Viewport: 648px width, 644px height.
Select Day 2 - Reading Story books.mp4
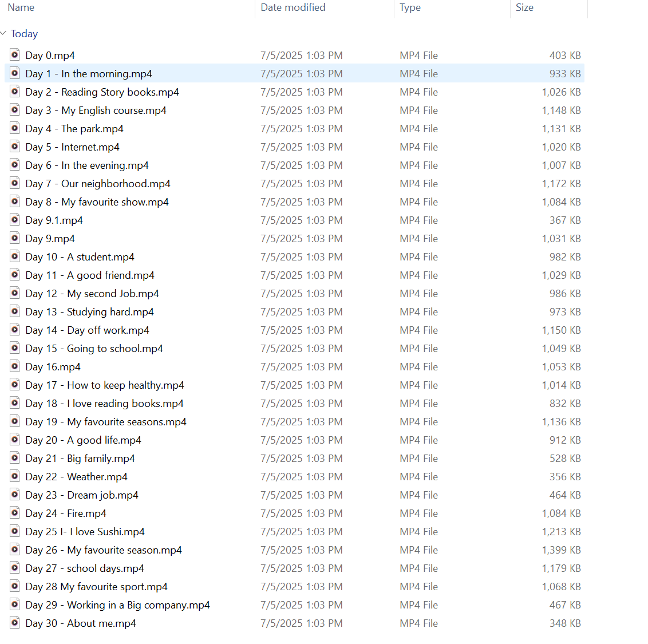[x=102, y=92]
